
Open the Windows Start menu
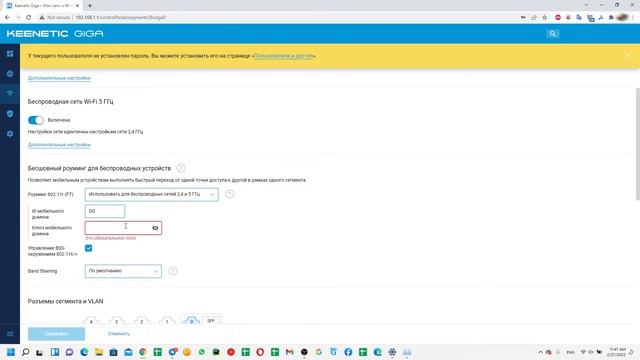pyautogui.click(x=11, y=352)
